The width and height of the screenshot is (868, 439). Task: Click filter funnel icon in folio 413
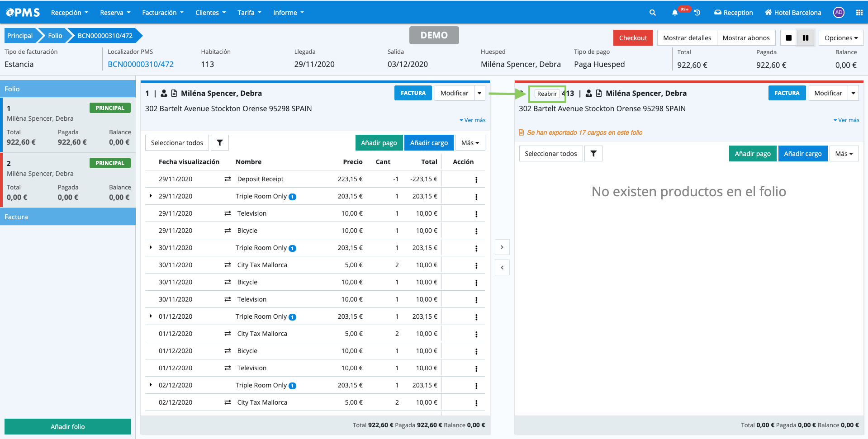(x=593, y=154)
